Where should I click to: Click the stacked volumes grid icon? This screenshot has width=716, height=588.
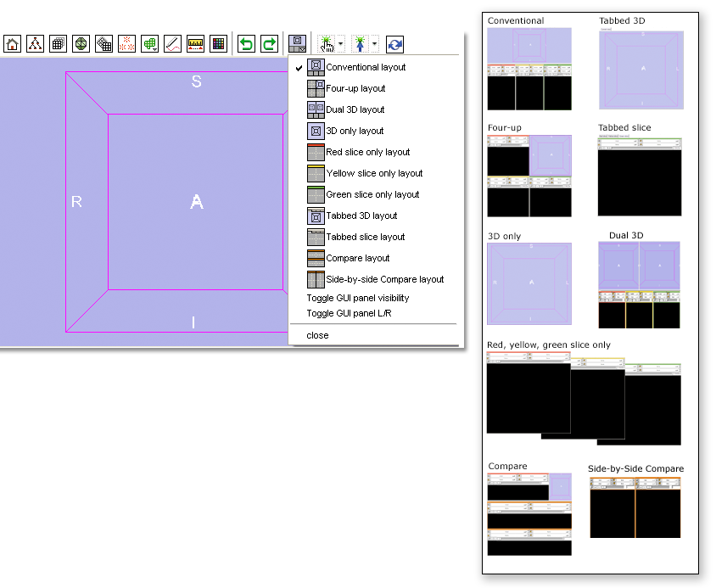pos(58,44)
